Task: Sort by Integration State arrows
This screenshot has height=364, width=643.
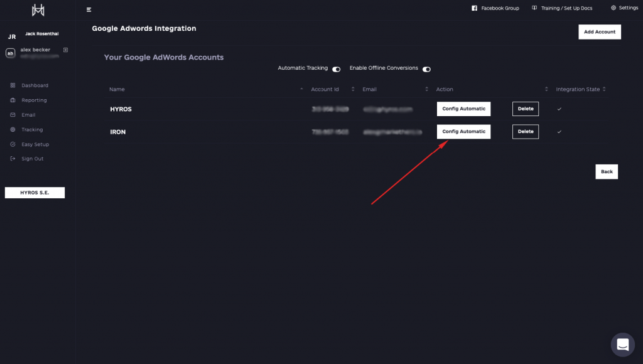Action: tap(604, 89)
